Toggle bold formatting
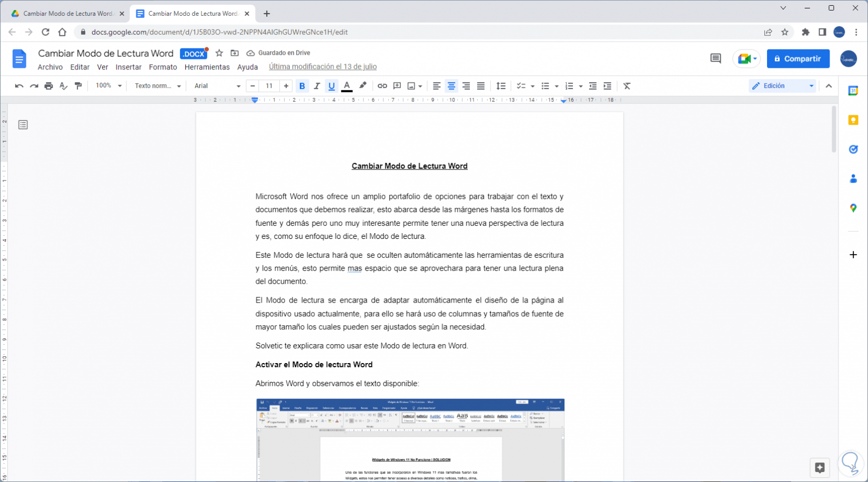The width and height of the screenshot is (868, 482). pyautogui.click(x=302, y=86)
